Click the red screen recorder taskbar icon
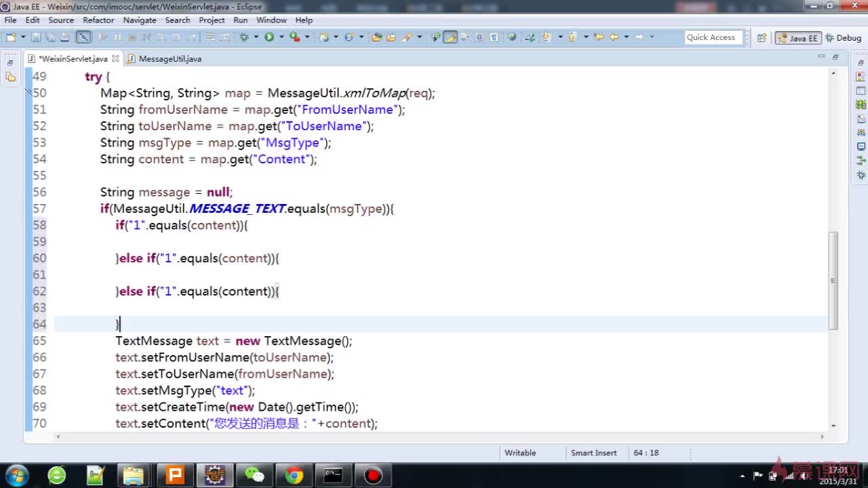 (373, 475)
